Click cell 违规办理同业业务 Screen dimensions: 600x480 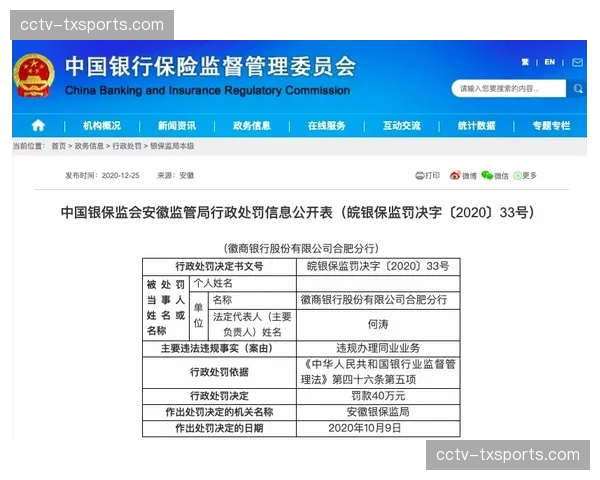click(x=378, y=348)
